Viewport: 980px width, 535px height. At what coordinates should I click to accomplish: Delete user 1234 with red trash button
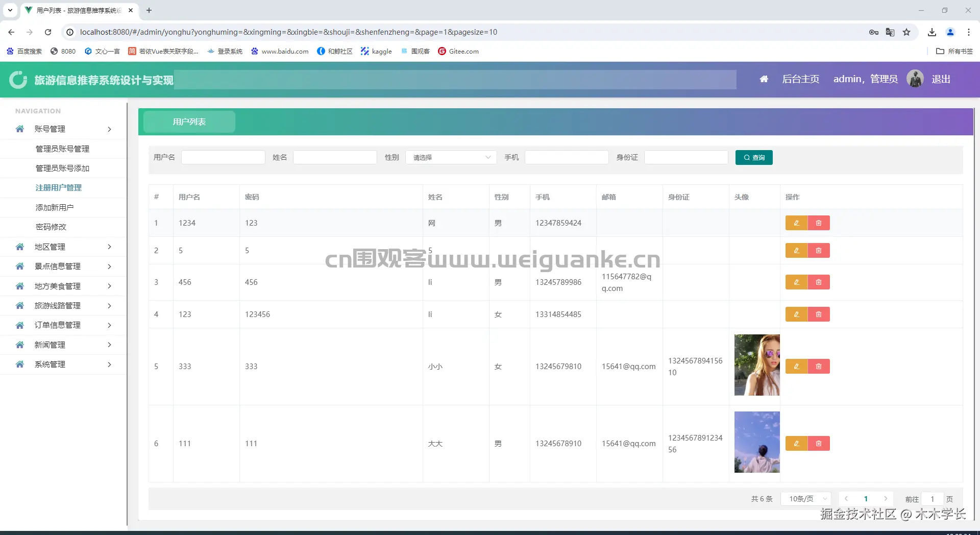[x=819, y=223]
